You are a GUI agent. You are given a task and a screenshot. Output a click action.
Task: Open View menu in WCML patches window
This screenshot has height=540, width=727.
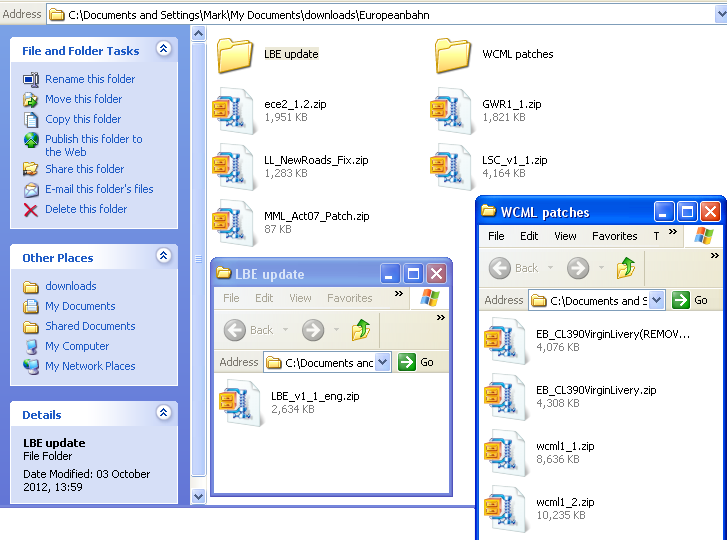pyautogui.click(x=565, y=236)
